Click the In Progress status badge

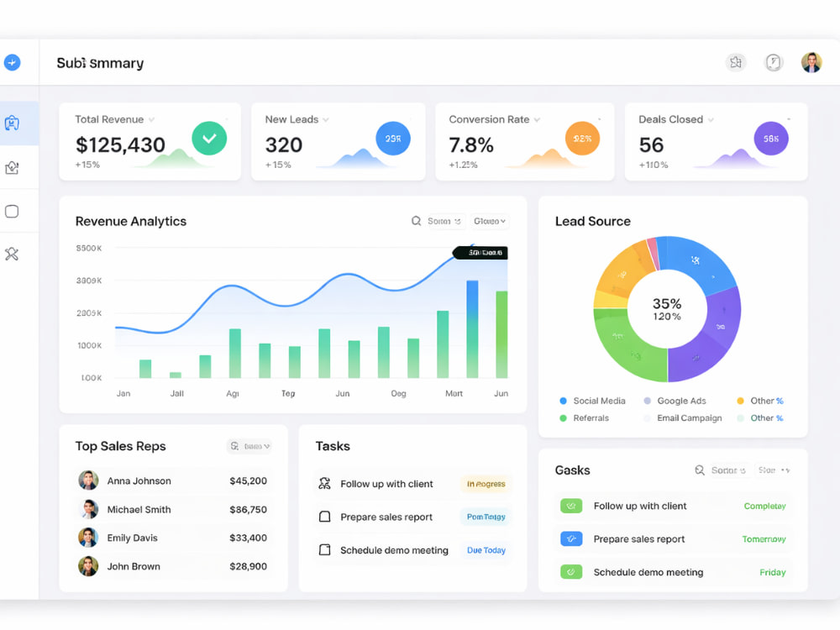coord(486,484)
